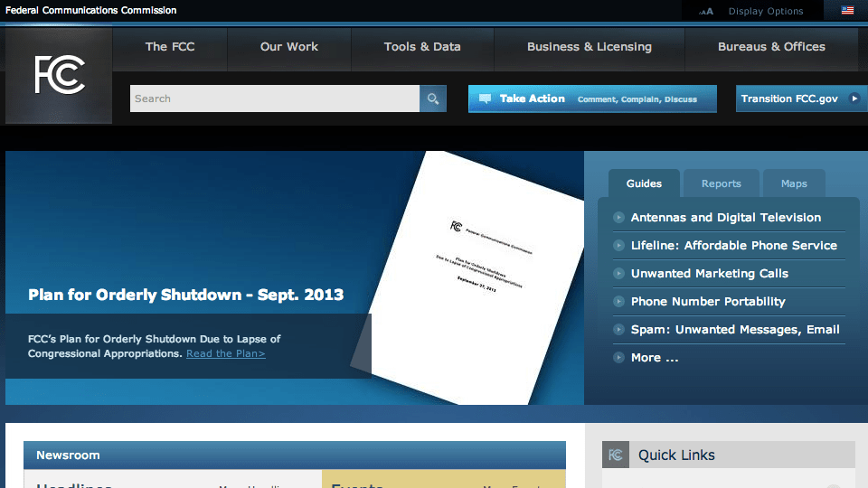This screenshot has width=868, height=488.
Task: Open the Bureaus & Offices menu
Action: coord(771,47)
